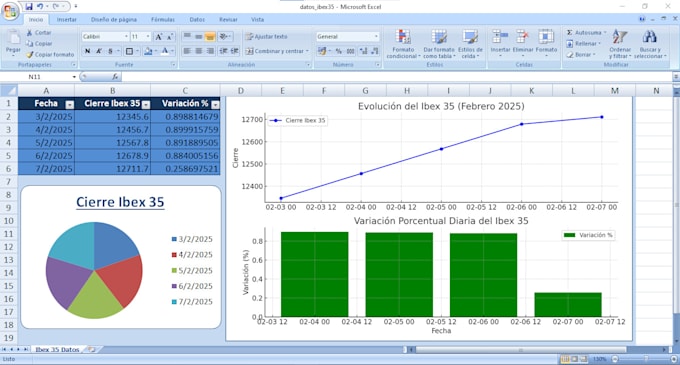Increase decimals in Número group

pyautogui.click(x=363, y=51)
